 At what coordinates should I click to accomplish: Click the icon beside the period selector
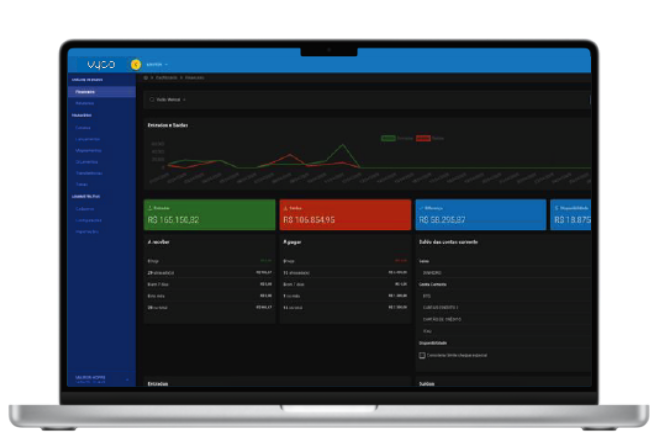click(151, 100)
